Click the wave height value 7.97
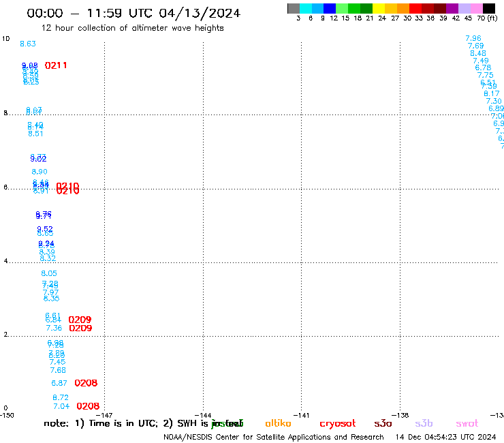The height and width of the screenshot is (443, 504). (51, 293)
